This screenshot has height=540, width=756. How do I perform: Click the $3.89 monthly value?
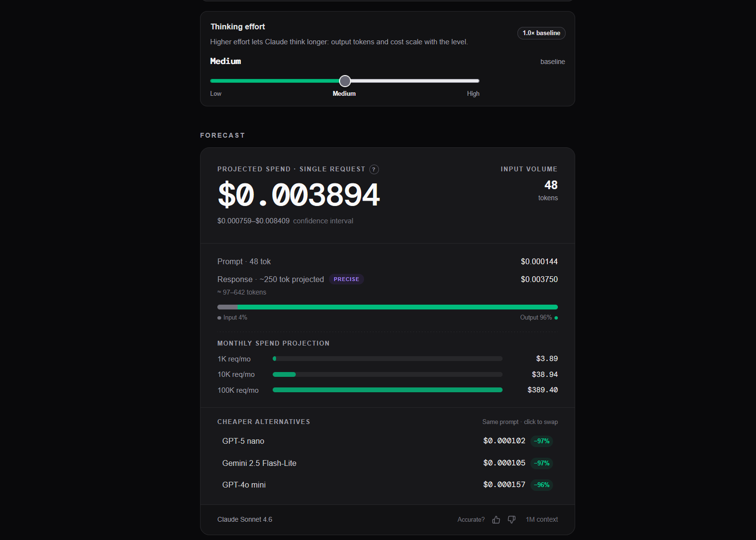[547, 359]
